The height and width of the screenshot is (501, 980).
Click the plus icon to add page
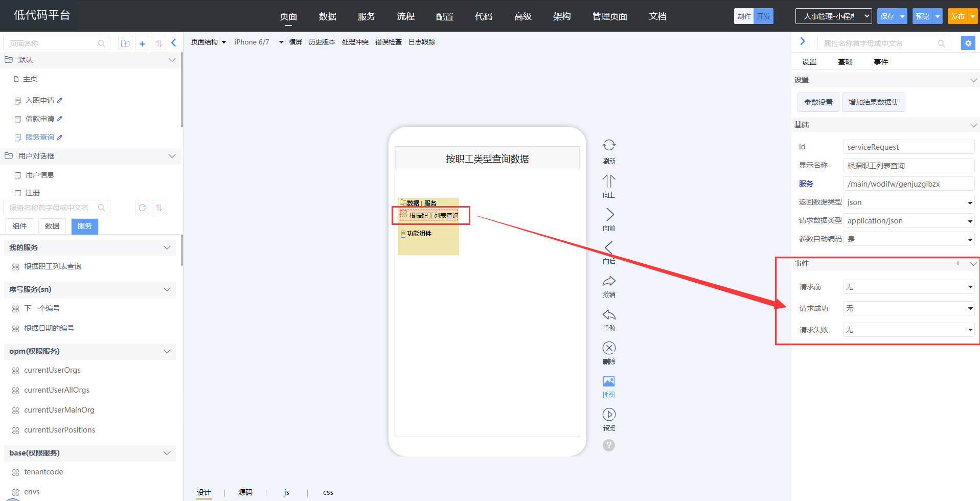pos(142,43)
